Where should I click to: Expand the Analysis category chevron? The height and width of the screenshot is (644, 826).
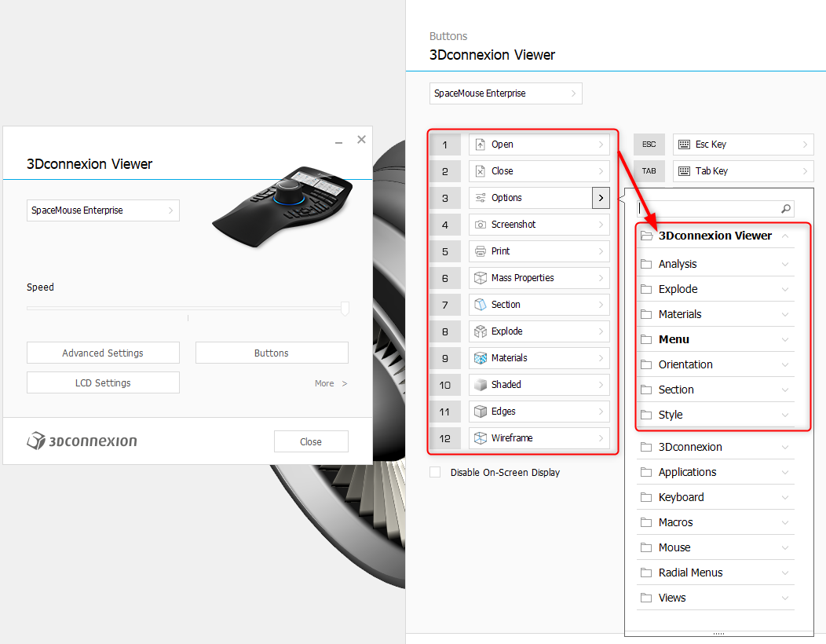click(x=785, y=264)
